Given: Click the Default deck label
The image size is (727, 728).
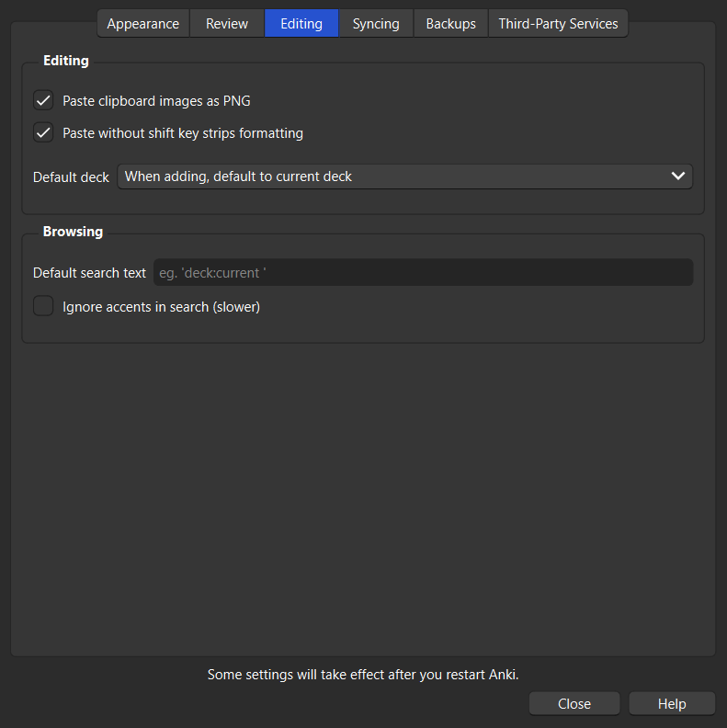Looking at the screenshot, I should click(x=71, y=177).
